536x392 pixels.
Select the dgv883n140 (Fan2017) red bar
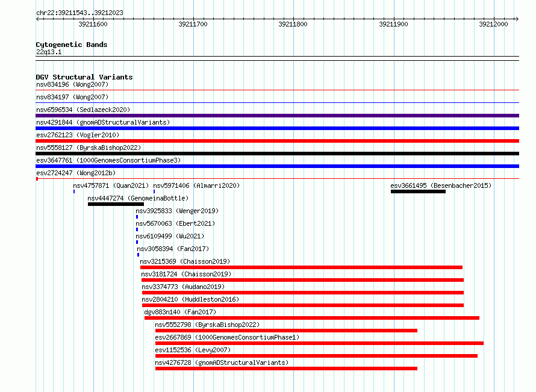[312, 318]
